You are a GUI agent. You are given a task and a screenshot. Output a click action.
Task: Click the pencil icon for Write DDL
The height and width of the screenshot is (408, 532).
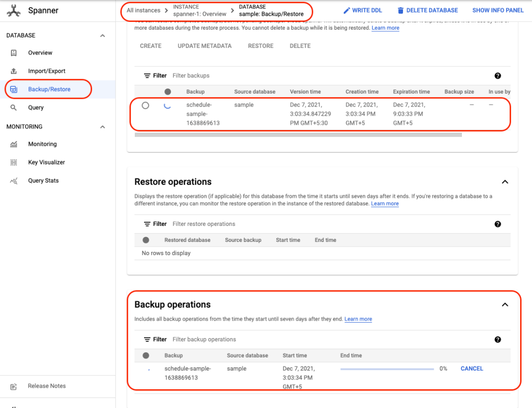(347, 10)
